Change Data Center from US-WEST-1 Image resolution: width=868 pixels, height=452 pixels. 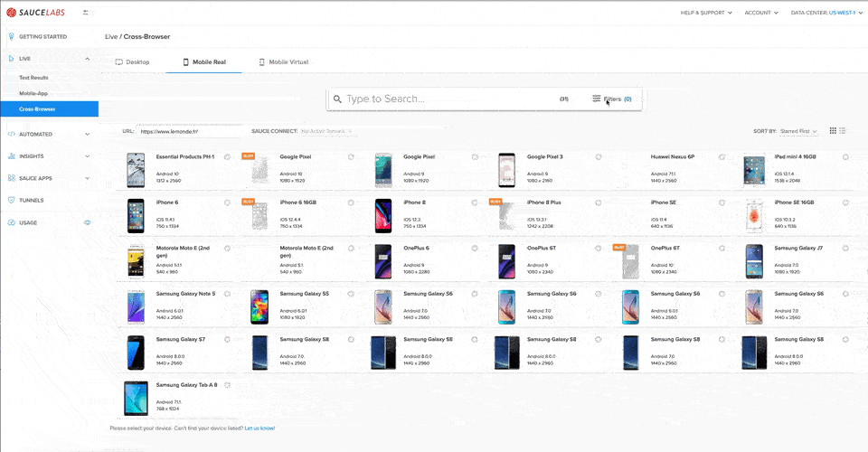pos(826,12)
